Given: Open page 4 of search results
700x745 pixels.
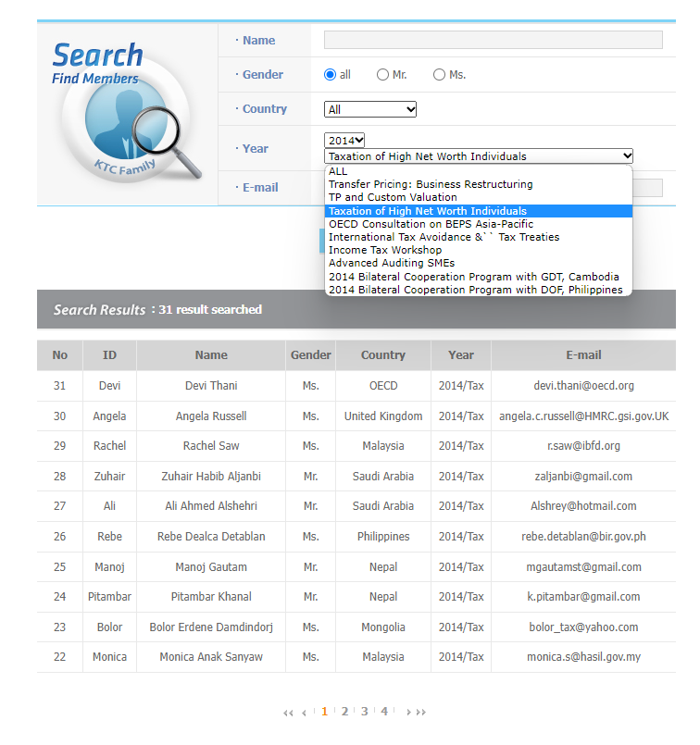Looking at the screenshot, I should 383,712.
